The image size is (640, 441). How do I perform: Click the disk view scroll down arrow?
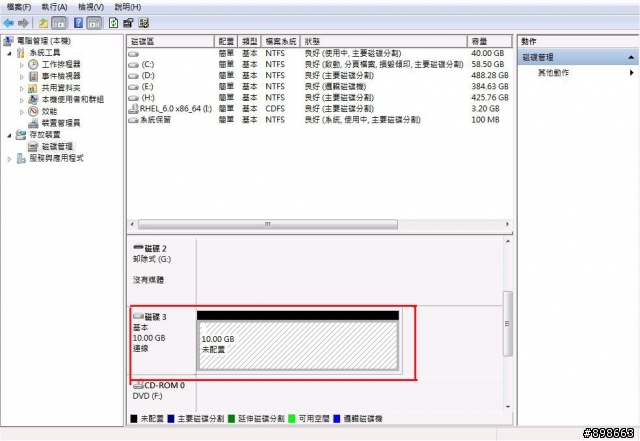(508, 407)
